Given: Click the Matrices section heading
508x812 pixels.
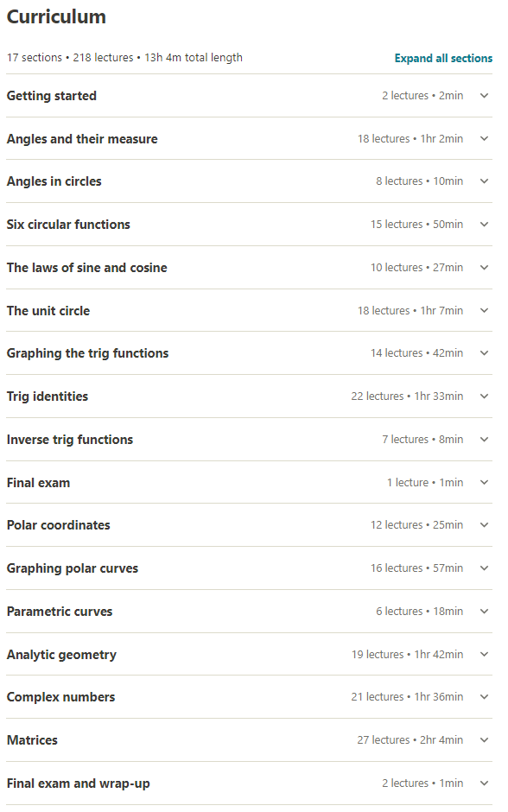Looking at the screenshot, I should (32, 740).
